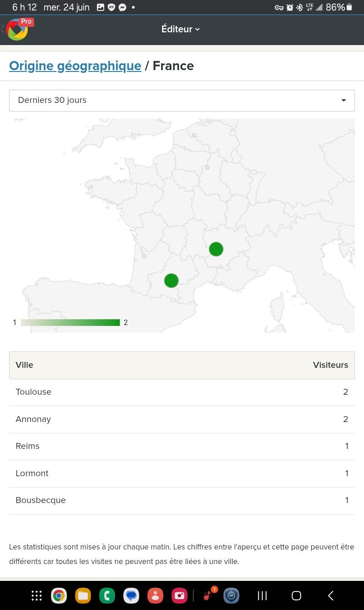Screen dimensions: 364x610
Task: Click the dropdown arrow of period selector
Action: click(x=344, y=101)
